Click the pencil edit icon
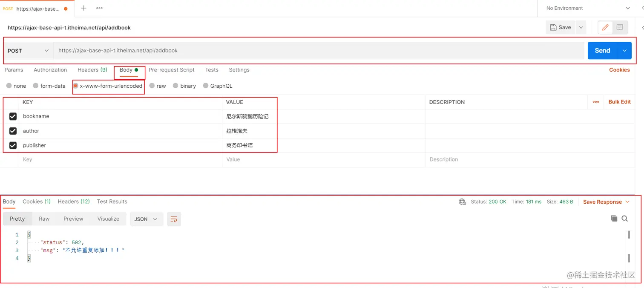644x288 pixels. coord(605,27)
